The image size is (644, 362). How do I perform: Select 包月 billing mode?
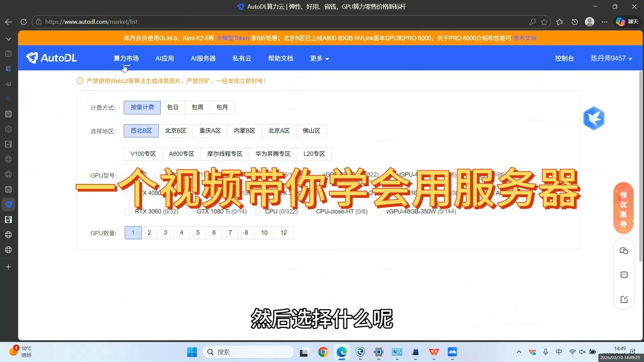pos(222,107)
